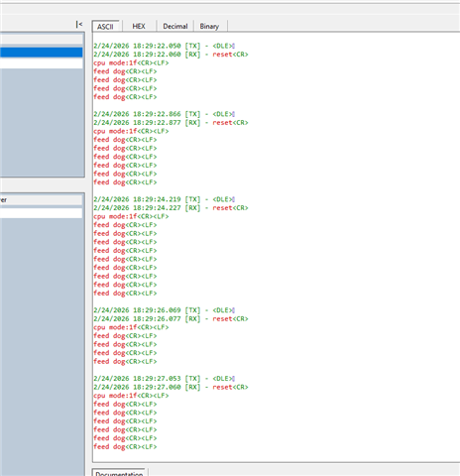This screenshot has height=476, width=460.
Task: Select timestamp 18:29:27.060 [RX] reset line
Action: (x=171, y=387)
